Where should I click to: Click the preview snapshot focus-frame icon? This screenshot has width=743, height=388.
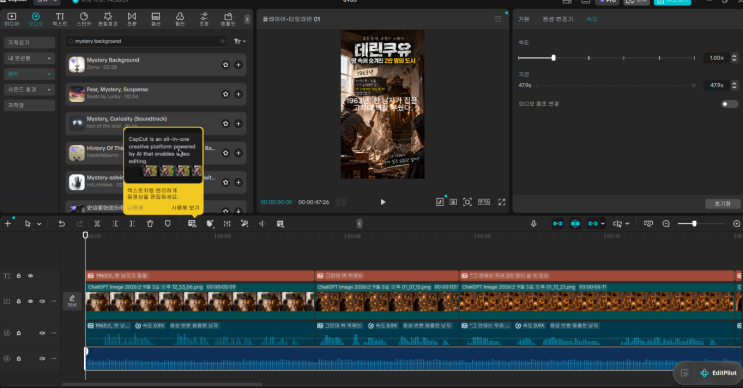pyautogui.click(x=467, y=202)
